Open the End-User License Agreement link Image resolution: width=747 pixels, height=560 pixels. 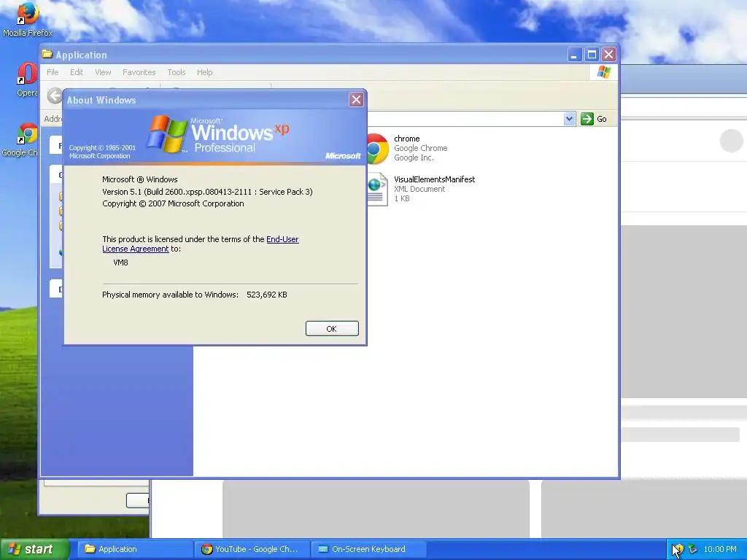(x=201, y=244)
